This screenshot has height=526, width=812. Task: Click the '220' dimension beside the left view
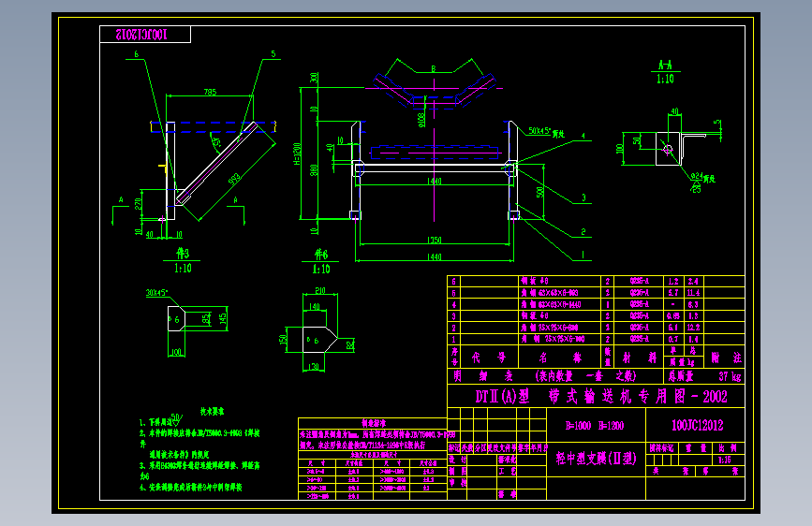(139, 203)
